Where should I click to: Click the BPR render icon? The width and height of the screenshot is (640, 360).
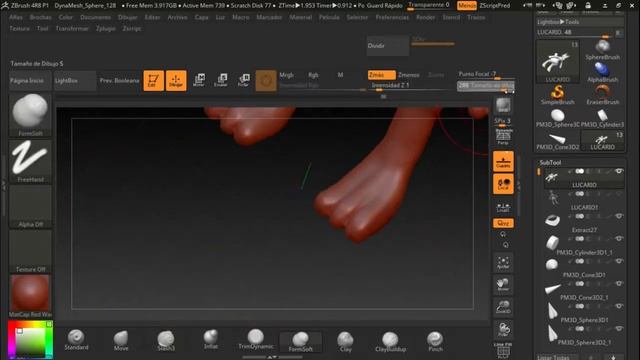pyautogui.click(x=503, y=106)
